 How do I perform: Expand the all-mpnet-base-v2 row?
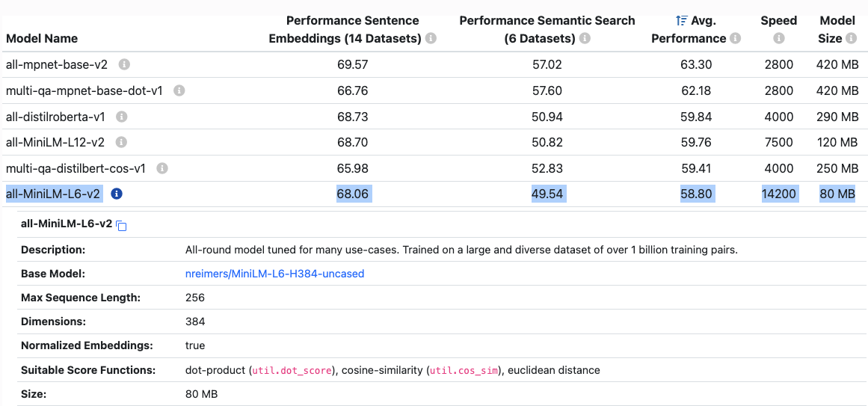(57, 65)
